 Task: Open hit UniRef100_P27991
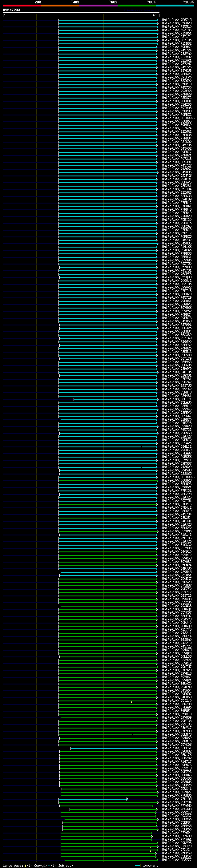176,325
